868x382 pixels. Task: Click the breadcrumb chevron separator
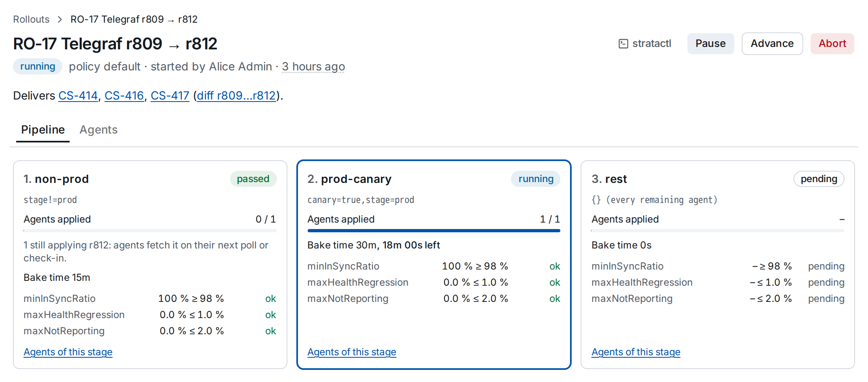pyautogui.click(x=60, y=19)
